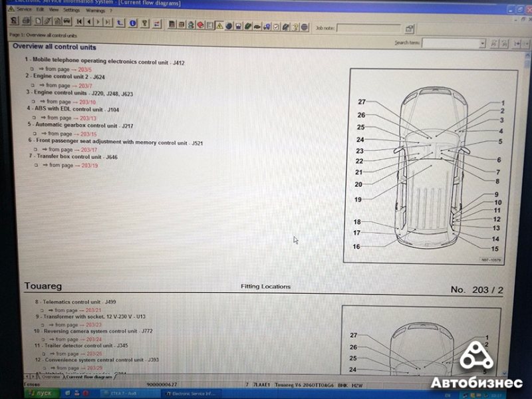Screen dimensions: 532x399
Task: Open page link 203/7 for Engine control unit 2
Action: click(x=86, y=86)
